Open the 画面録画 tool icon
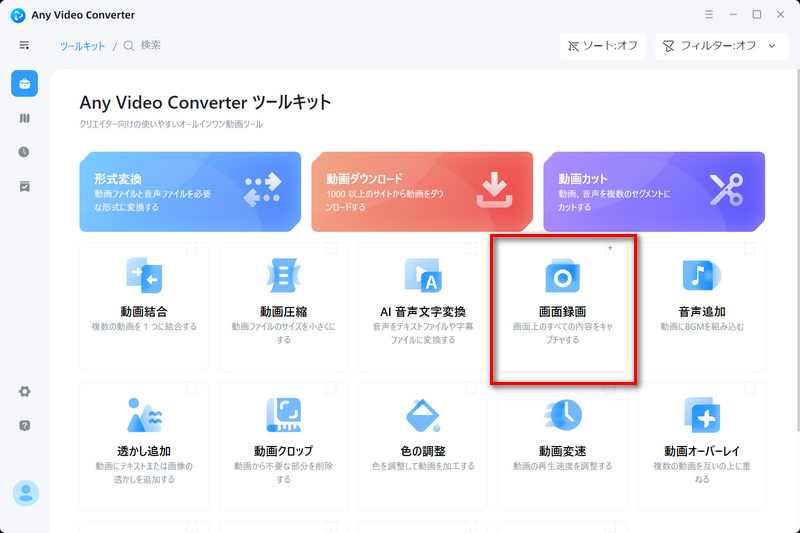This screenshot has width=800, height=533. 563,276
